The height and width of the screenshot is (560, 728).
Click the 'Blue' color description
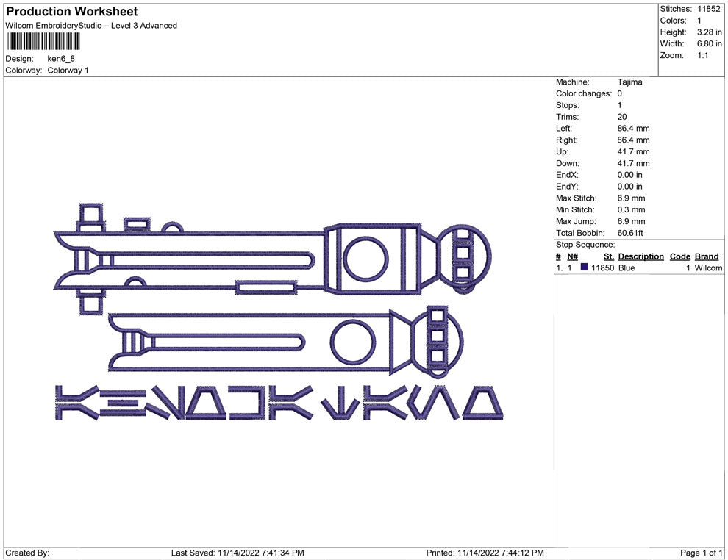pyautogui.click(x=627, y=268)
